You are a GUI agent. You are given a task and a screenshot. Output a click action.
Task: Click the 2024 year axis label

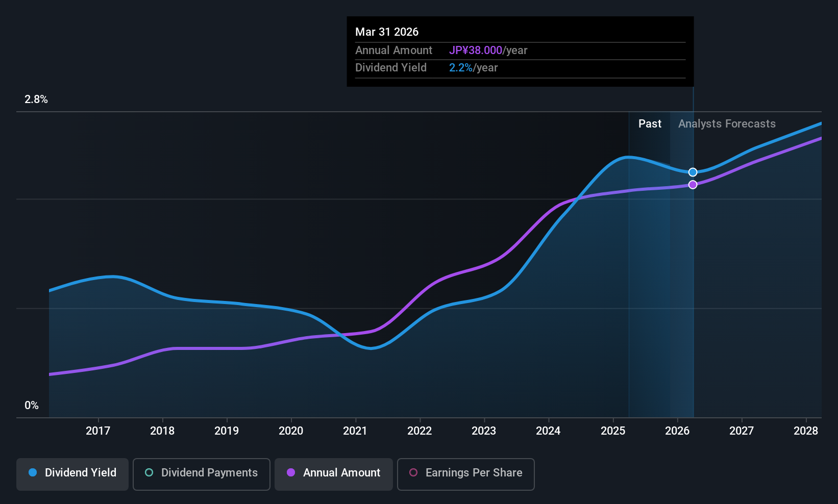pos(548,431)
